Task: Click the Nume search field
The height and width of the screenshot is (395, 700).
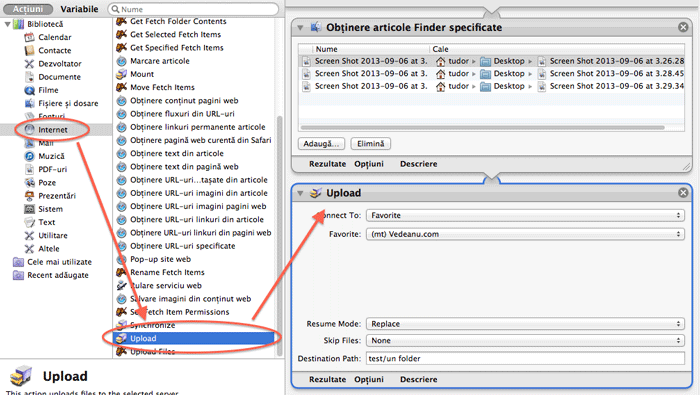Action: pos(193,9)
